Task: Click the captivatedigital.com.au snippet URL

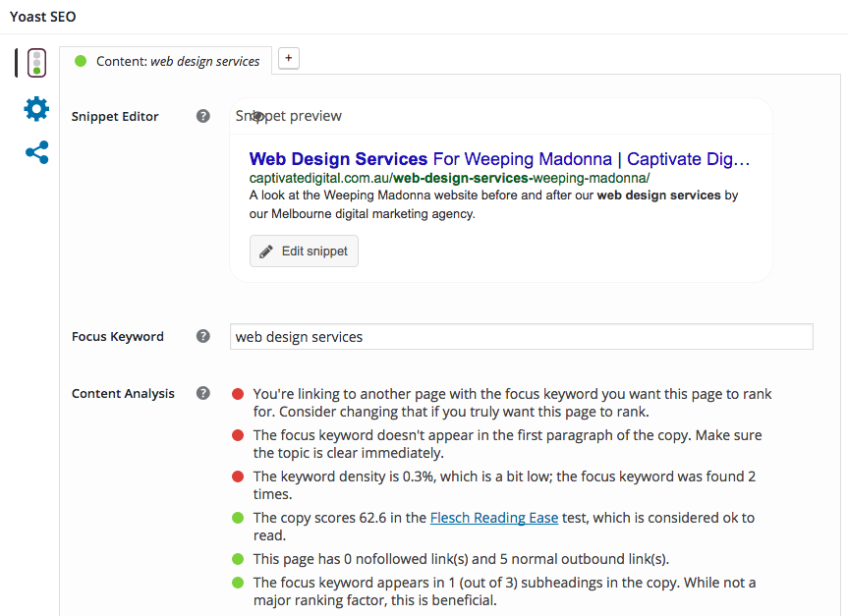Action: pyautogui.click(x=449, y=178)
